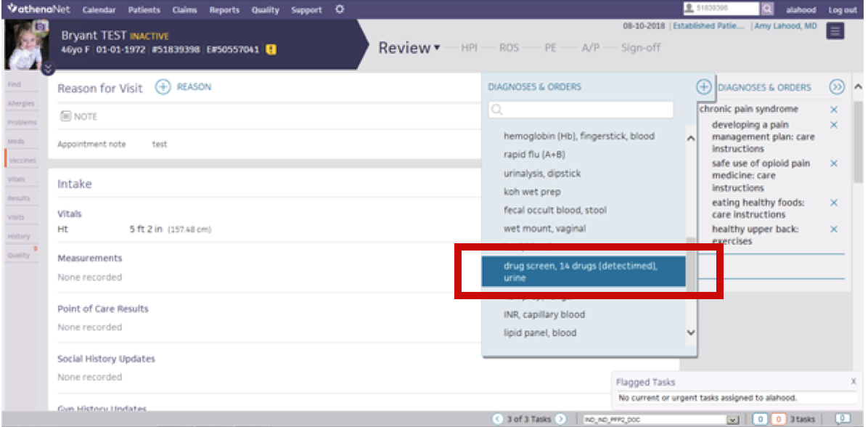Collapse the Diagnoses & Orders side panel

(837, 87)
